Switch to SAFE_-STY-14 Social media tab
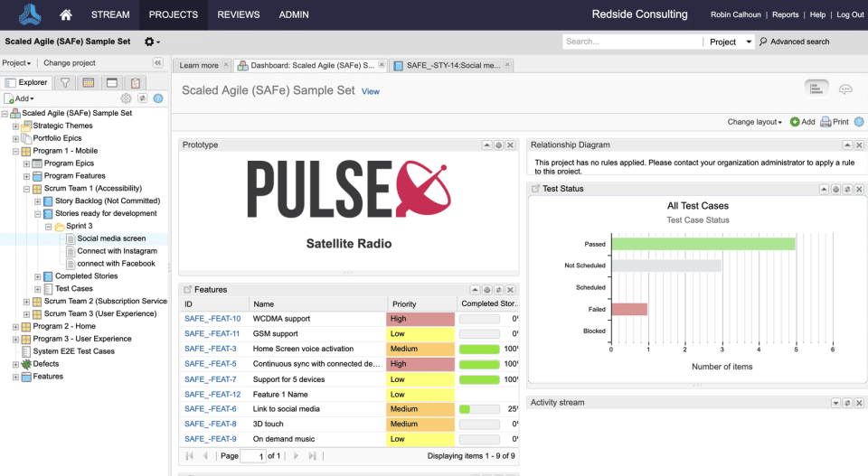The height and width of the screenshot is (476, 868). [x=453, y=65]
